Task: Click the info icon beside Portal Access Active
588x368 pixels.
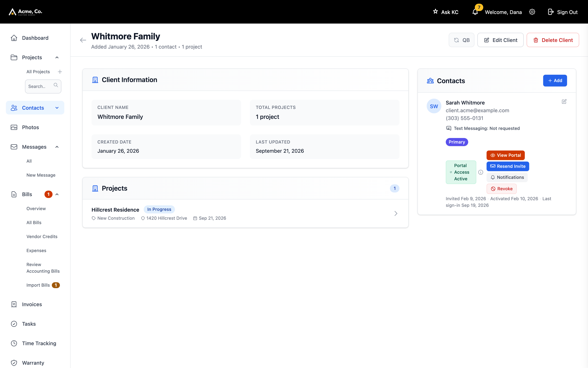Action: pyautogui.click(x=481, y=172)
